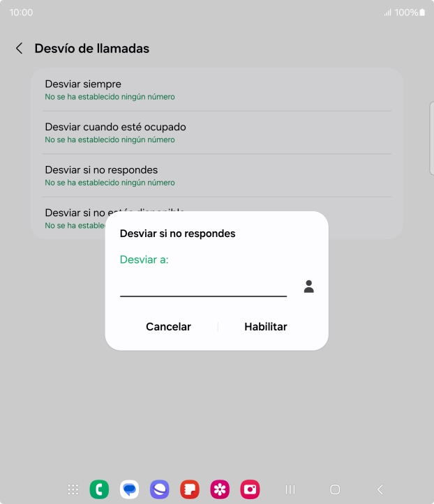This screenshot has width=434, height=504.
Task: Tap Cancelar in the dialog
Action: pos(168,327)
